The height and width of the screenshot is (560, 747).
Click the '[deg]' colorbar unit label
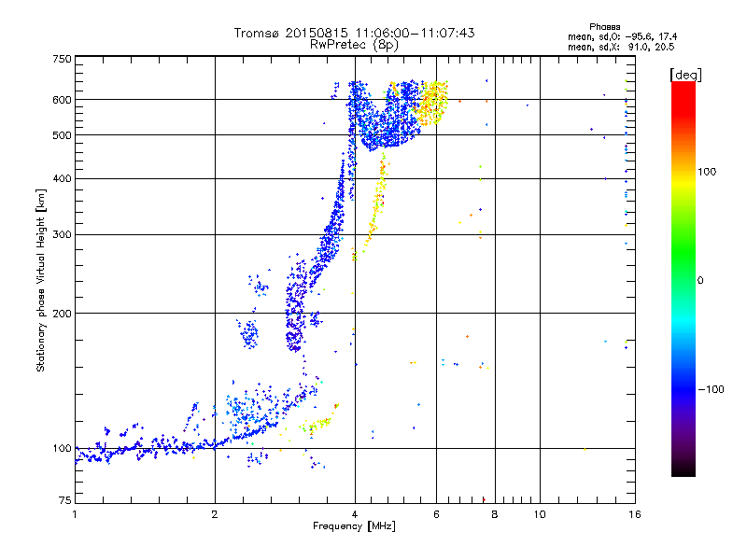(685, 75)
